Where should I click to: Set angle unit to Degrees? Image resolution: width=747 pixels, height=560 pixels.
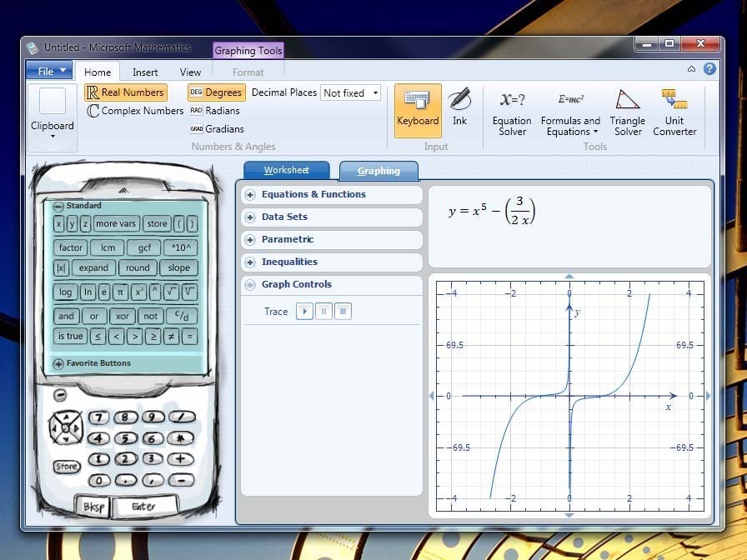click(x=217, y=92)
